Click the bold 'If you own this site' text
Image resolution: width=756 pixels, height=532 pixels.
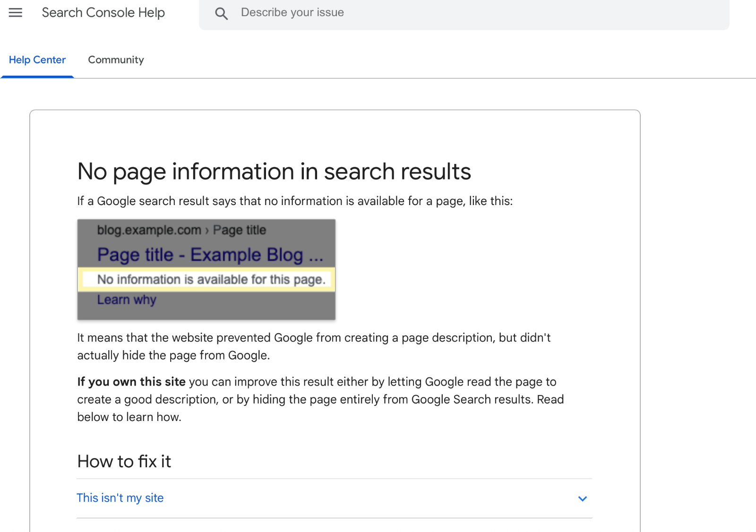131,382
